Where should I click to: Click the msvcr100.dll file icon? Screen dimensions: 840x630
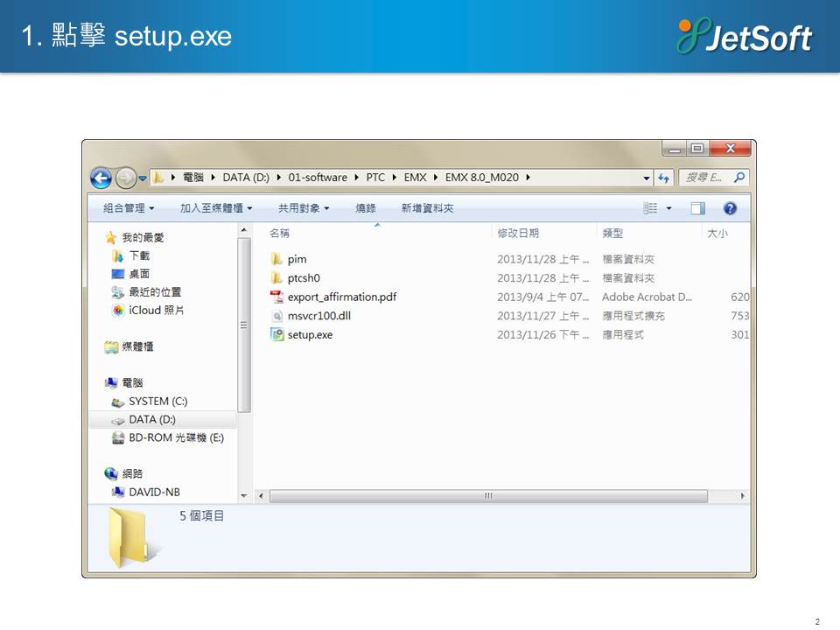click(276, 316)
